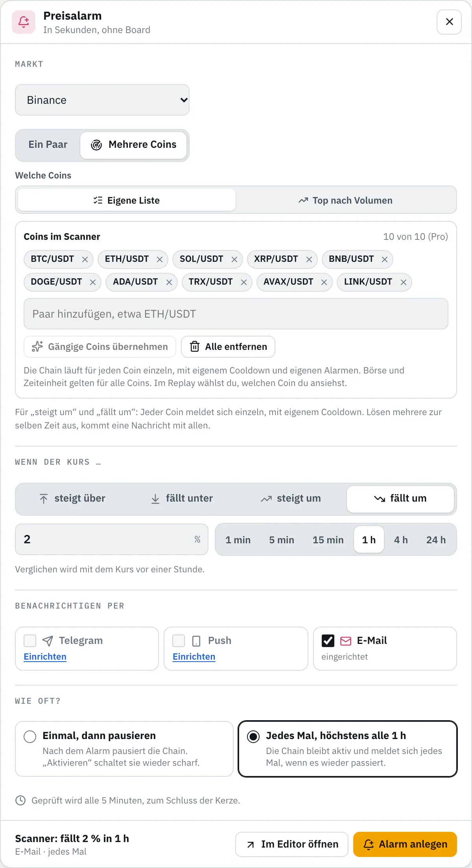
Task: Focus the Paar hinzufügen input field
Action: tap(236, 314)
